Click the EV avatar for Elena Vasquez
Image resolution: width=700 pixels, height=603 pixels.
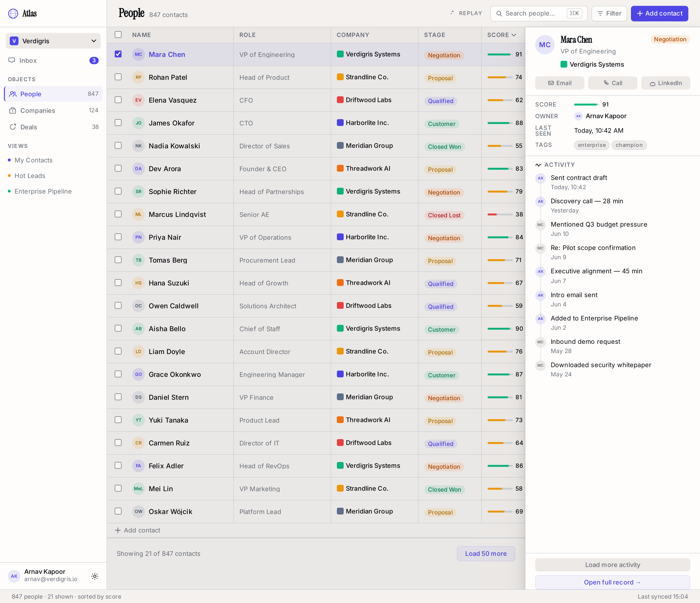pos(139,100)
